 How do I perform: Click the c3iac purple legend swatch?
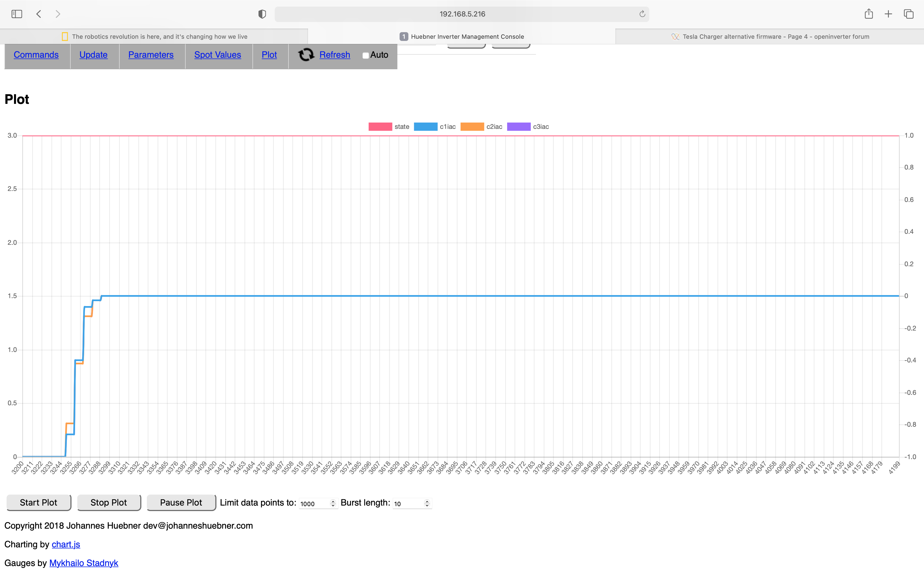tap(518, 127)
